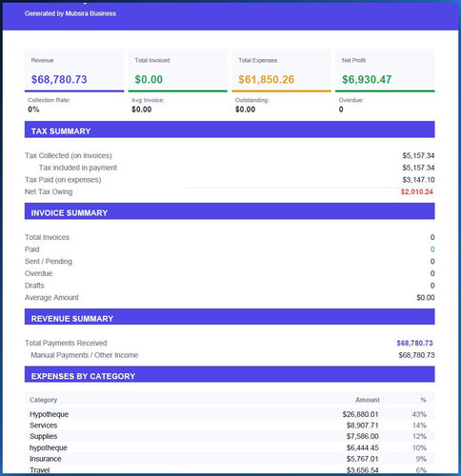Viewport: 461px width, 476px height.
Task: Click the INVOICE SUMMARY section header
Action: (x=230, y=211)
